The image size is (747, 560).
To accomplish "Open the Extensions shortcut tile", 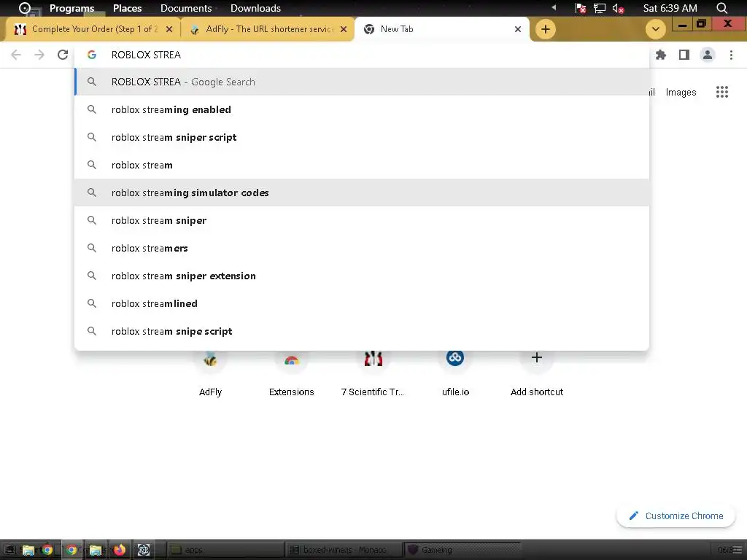I will [x=292, y=374].
